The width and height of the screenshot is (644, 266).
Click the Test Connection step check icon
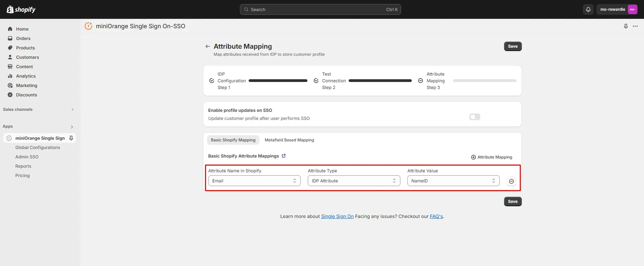pos(316,81)
